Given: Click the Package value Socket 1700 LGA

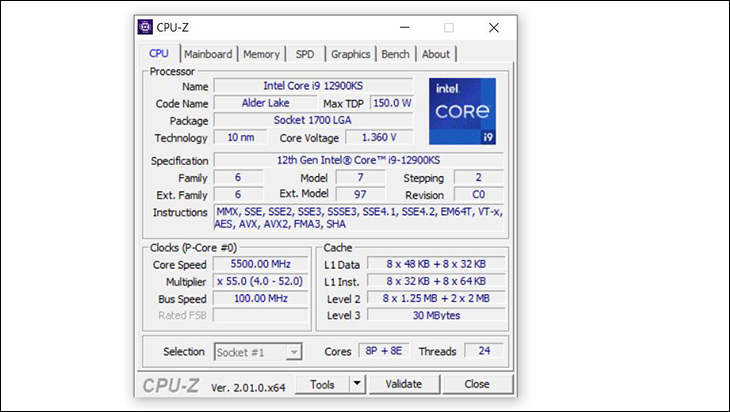Looking at the screenshot, I should [x=313, y=120].
